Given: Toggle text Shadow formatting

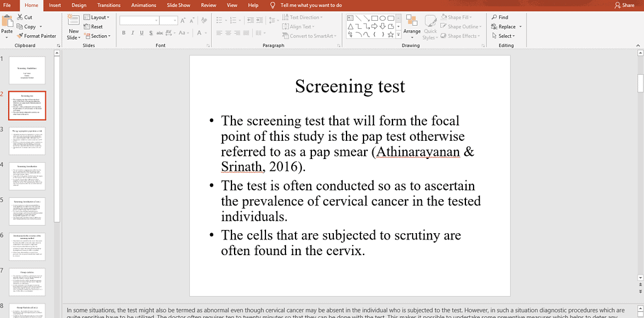Looking at the screenshot, I should (x=151, y=33).
